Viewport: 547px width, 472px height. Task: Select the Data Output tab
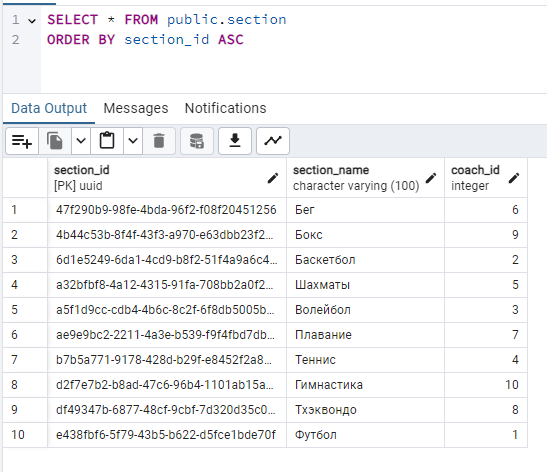49,108
